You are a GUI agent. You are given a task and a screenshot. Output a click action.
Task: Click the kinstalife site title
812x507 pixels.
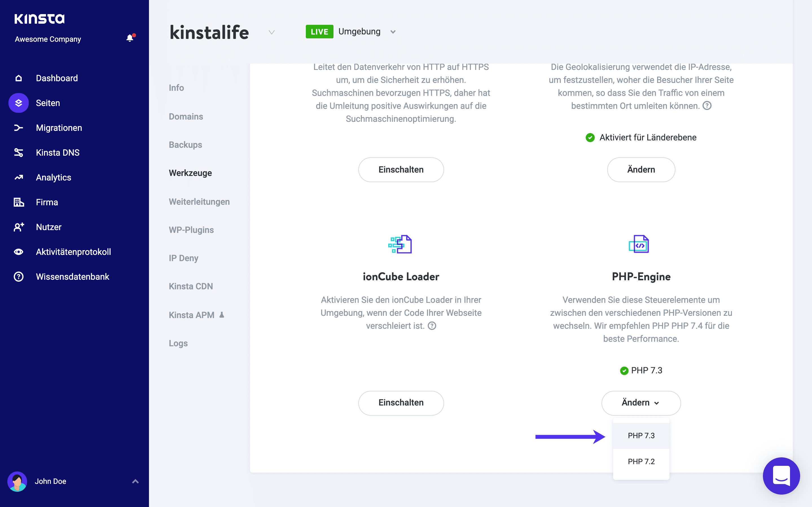(209, 32)
